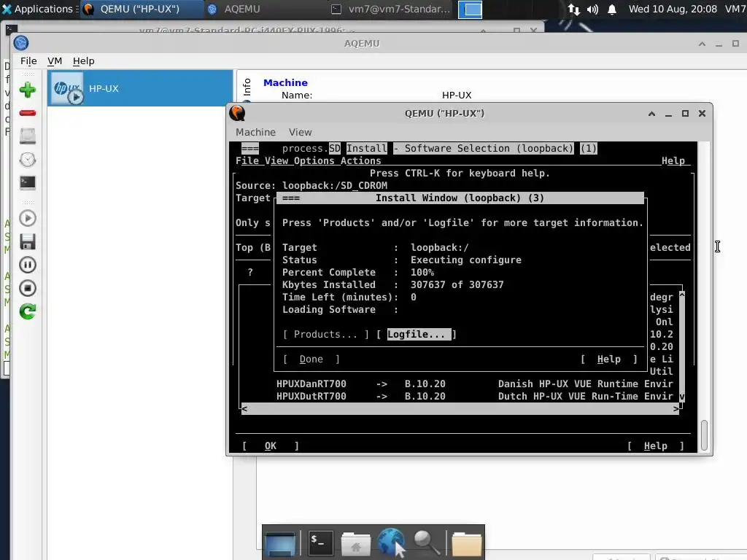Viewport: 747px width, 560px height.
Task: Click the network connection tray icon
Action: [x=574, y=9]
